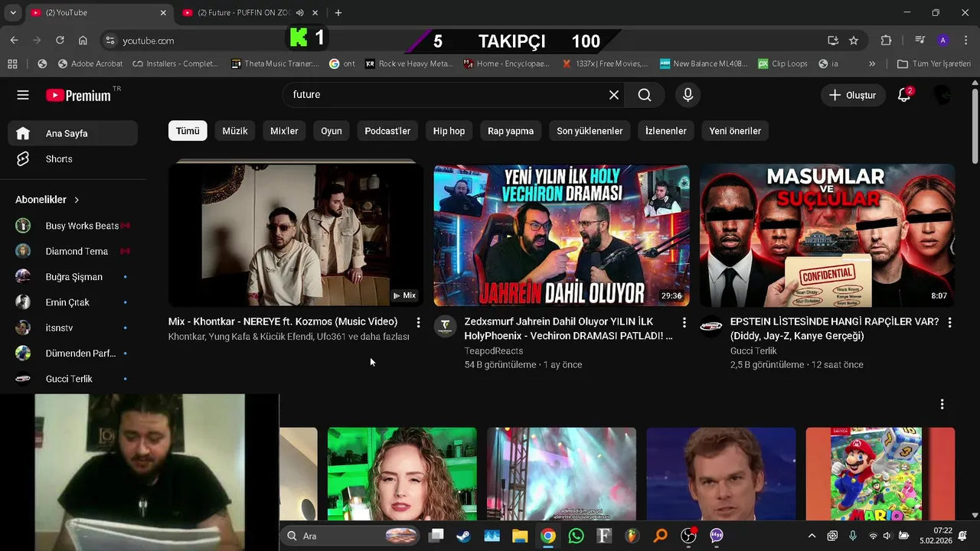Open the YouTube guide hamburger menu

(x=23, y=95)
